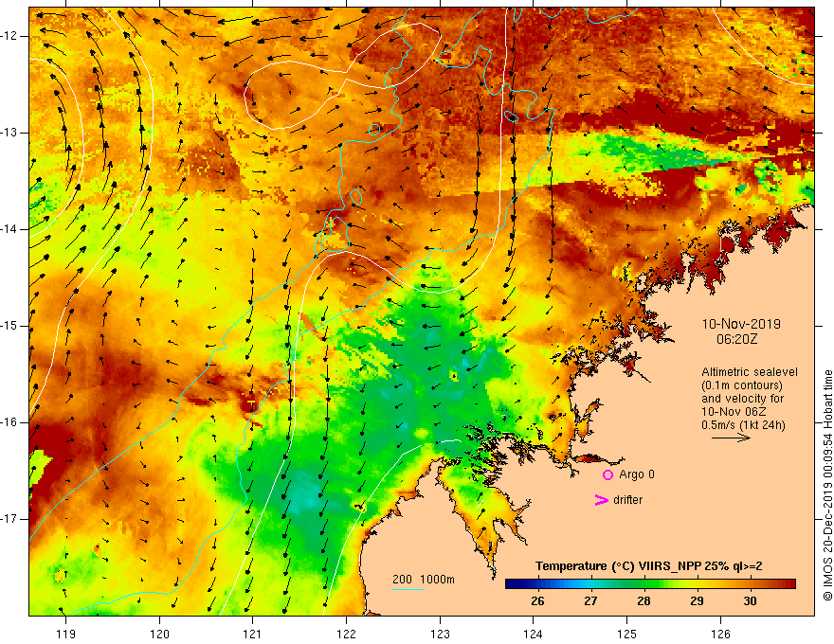Click the longitude axis label 123

click(x=440, y=634)
